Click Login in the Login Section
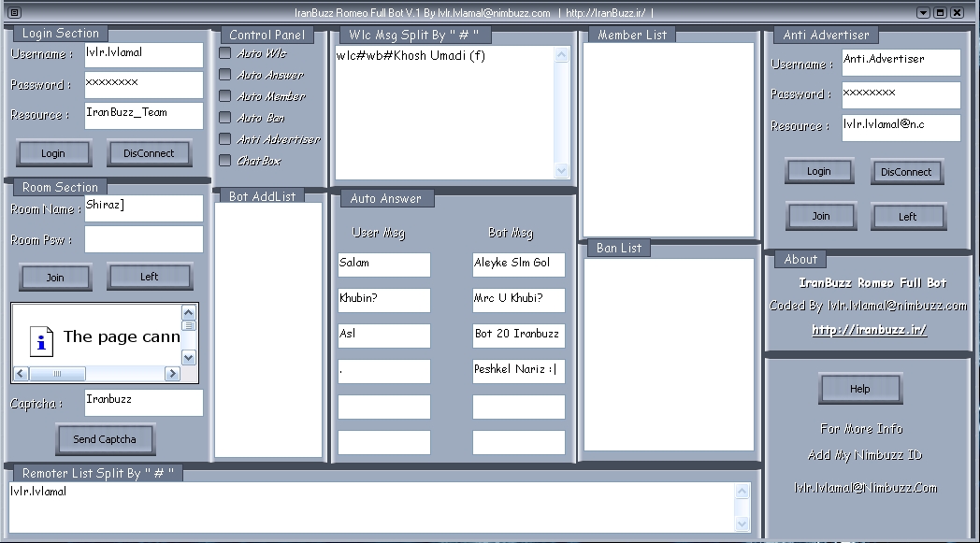 click(53, 153)
